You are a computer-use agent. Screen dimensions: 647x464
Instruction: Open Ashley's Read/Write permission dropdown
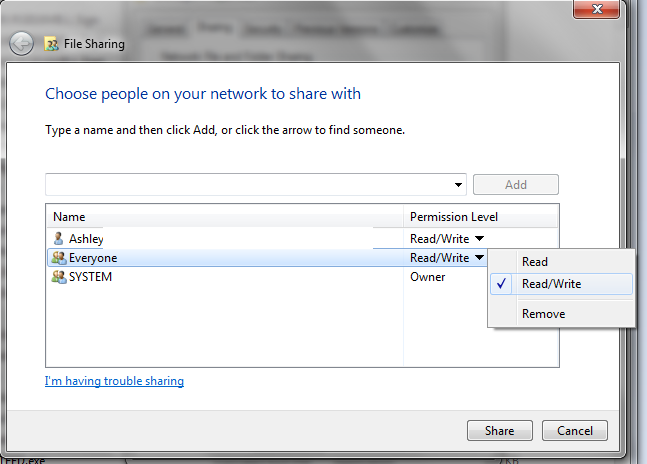[x=479, y=239]
